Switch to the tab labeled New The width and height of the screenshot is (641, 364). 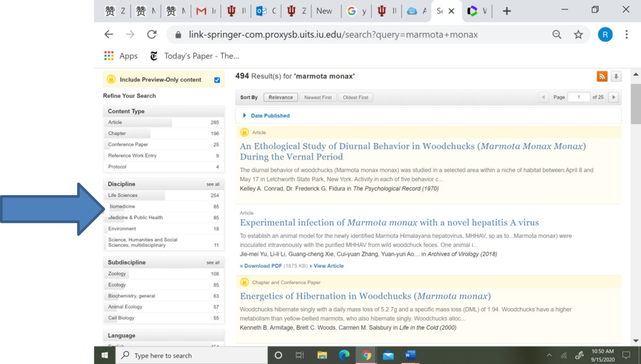326,11
